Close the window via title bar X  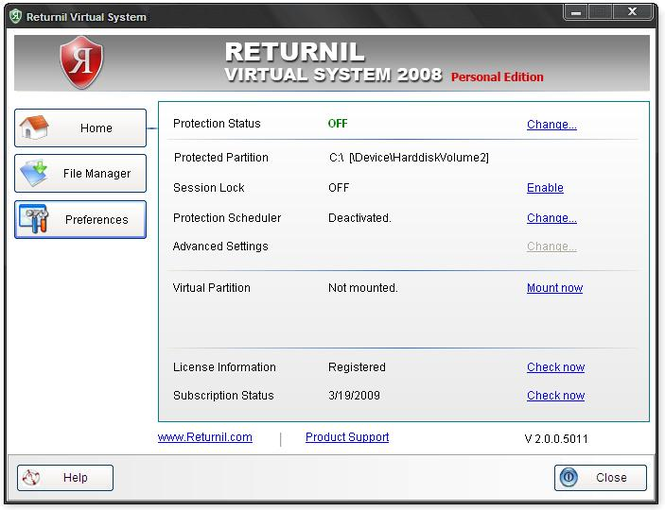tap(632, 12)
